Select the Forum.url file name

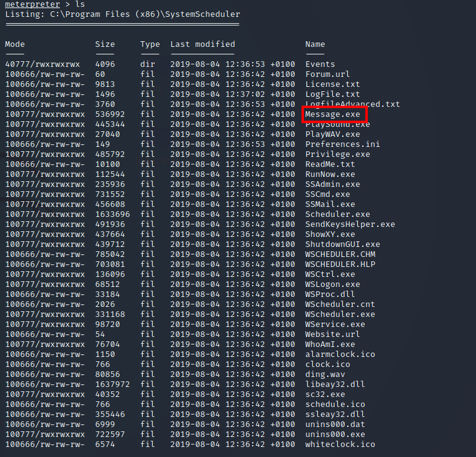(x=327, y=74)
